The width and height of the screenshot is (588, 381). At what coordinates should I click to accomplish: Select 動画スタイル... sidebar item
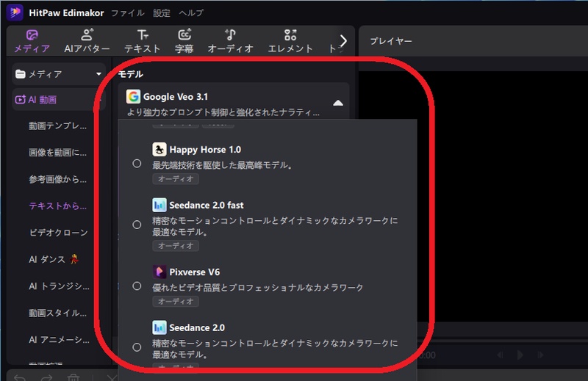[x=58, y=313]
